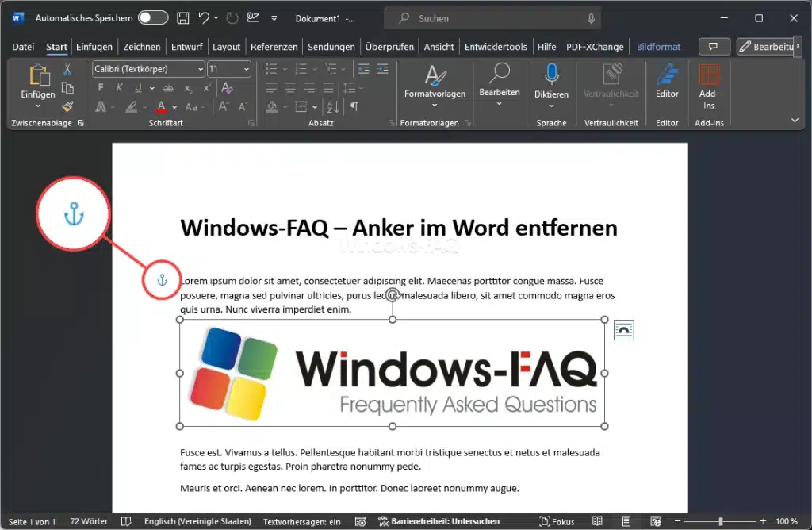
Task: Sort text with the A-Z icon
Action: tap(333, 107)
